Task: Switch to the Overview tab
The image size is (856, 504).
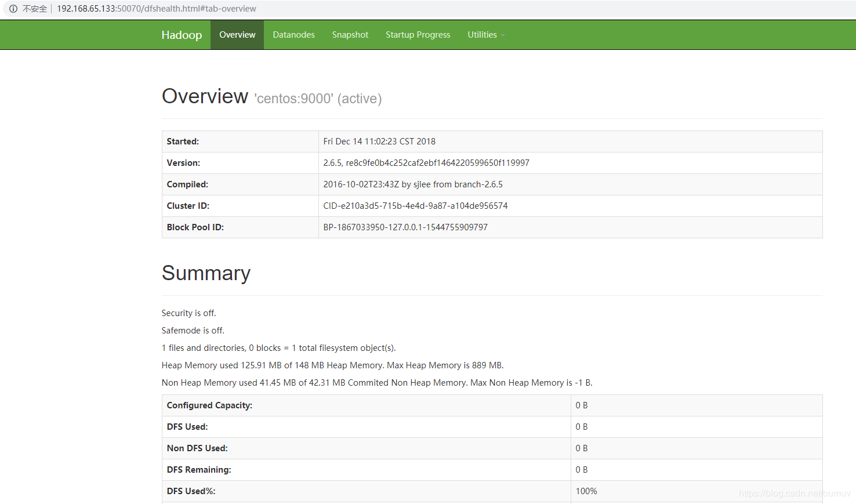Action: pyautogui.click(x=237, y=35)
